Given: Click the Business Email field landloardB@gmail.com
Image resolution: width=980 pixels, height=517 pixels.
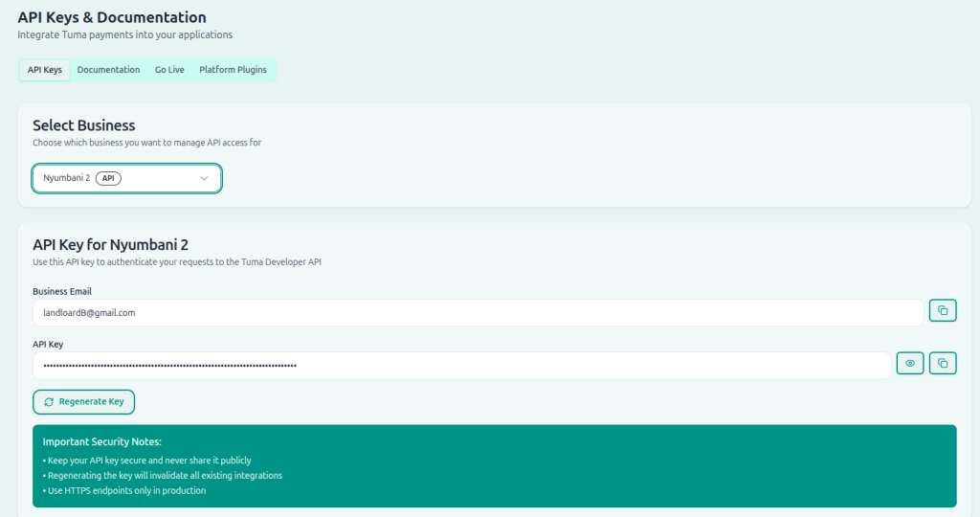Looking at the screenshot, I should (x=479, y=312).
